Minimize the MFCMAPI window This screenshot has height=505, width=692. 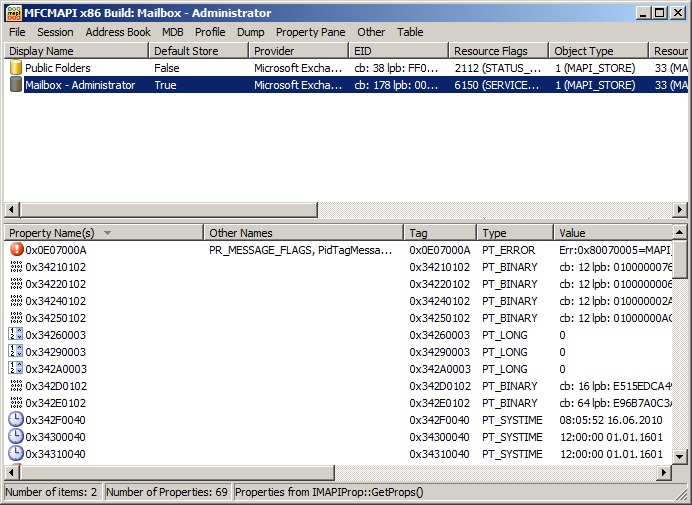tap(643, 13)
